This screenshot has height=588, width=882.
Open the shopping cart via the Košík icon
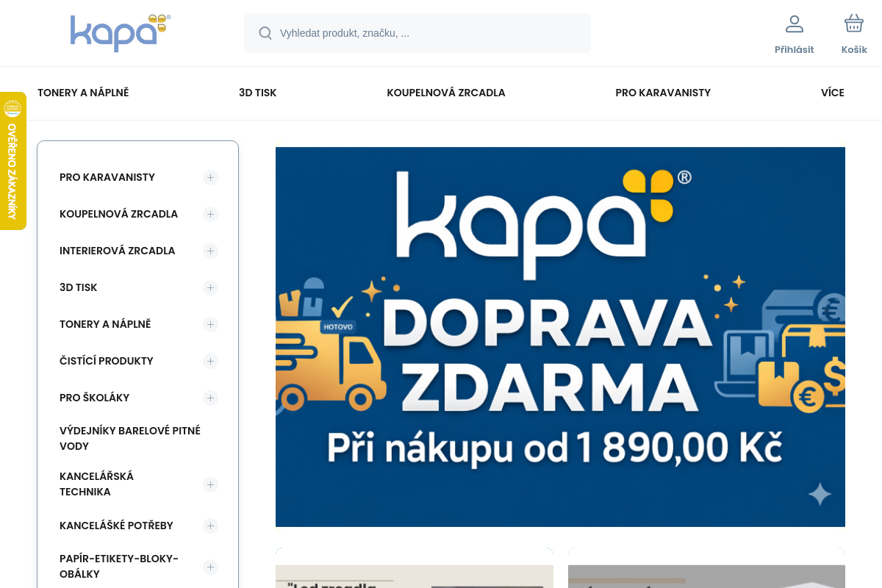click(853, 23)
